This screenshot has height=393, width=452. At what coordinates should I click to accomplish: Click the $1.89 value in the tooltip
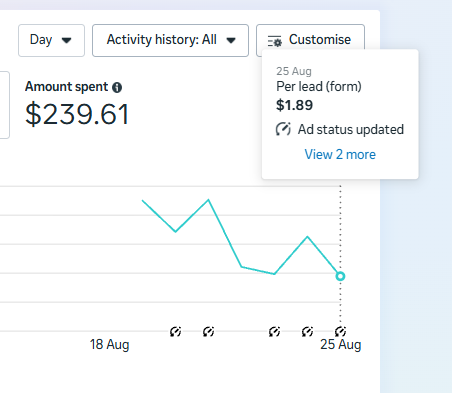(x=294, y=105)
